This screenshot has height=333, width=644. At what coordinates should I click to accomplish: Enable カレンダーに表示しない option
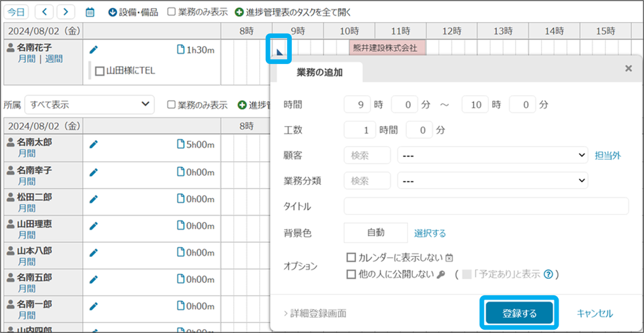351,257
